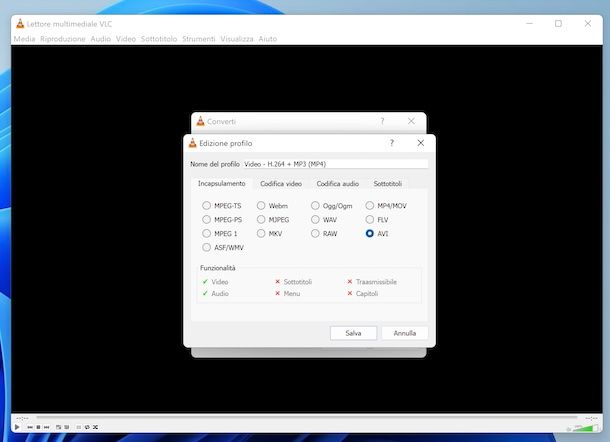Click the Menu feature label in Funzionalità
The width and height of the screenshot is (610, 442).
coord(292,294)
